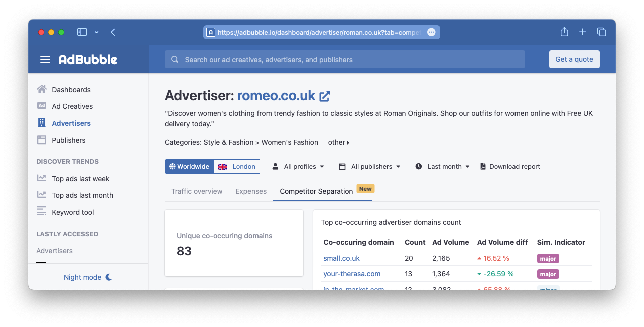Click the Night mode moon icon
The image size is (644, 327).
(x=108, y=277)
